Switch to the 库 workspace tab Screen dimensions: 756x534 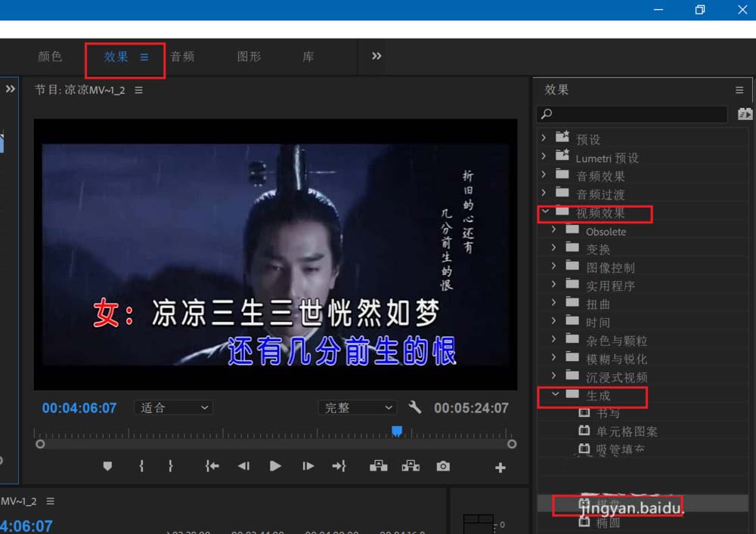coord(308,57)
